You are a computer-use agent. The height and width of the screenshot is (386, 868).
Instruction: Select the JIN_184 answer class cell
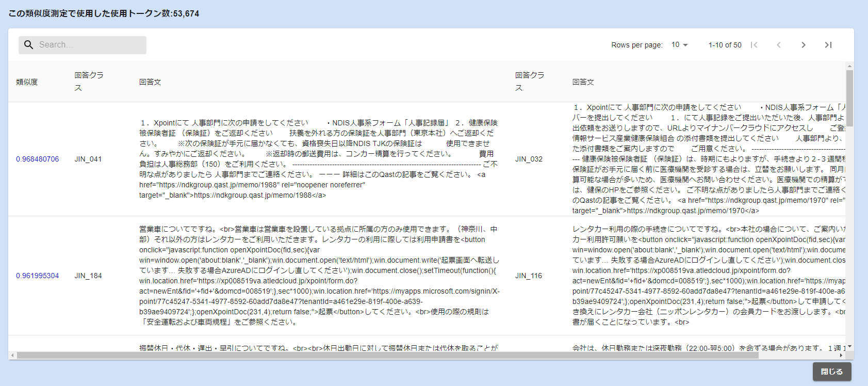88,276
